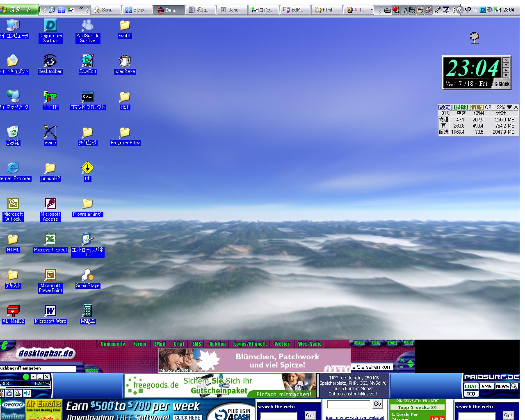Click the Shops button on desktopbar

359,343
